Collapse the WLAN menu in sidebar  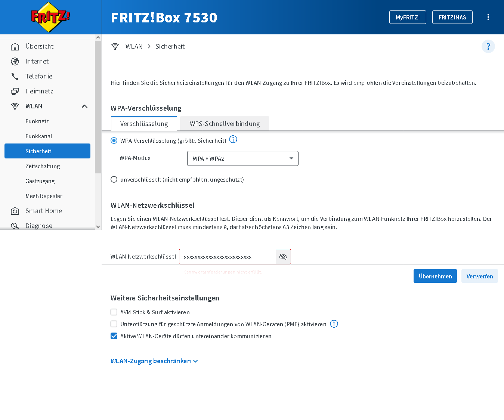click(85, 106)
